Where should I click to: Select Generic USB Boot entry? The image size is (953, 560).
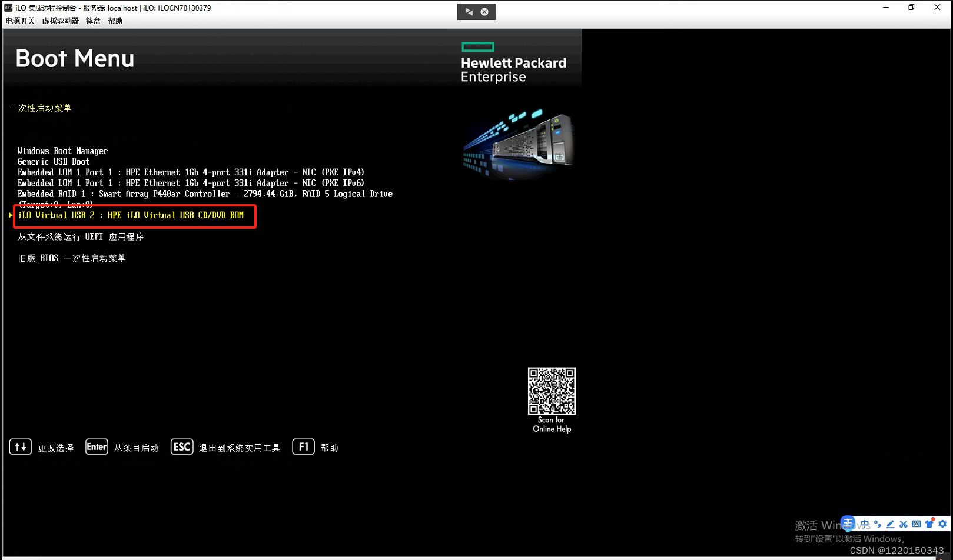(x=54, y=162)
